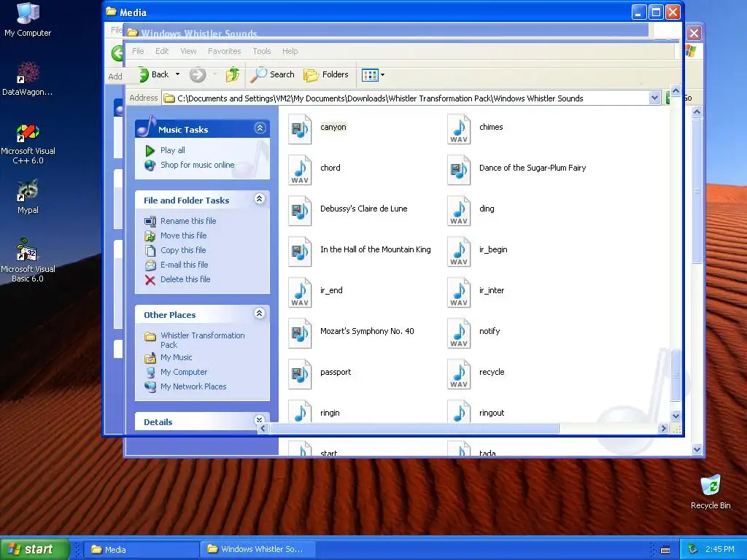Click the Play all link

(172, 150)
